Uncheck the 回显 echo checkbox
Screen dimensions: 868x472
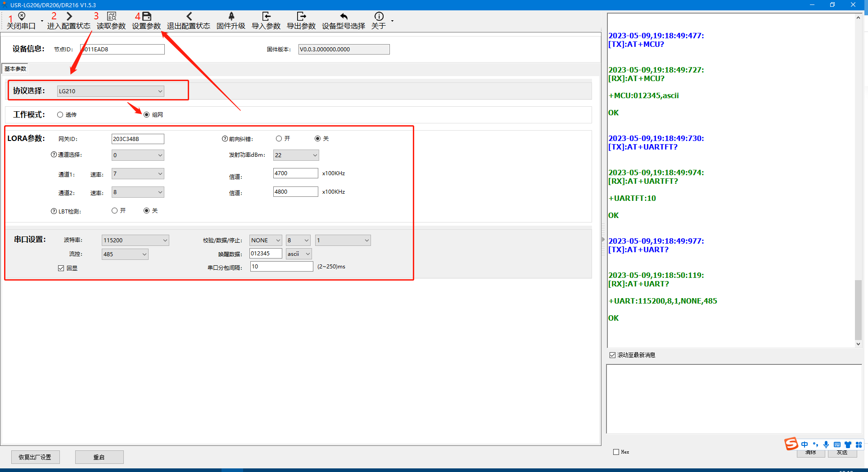pos(61,268)
